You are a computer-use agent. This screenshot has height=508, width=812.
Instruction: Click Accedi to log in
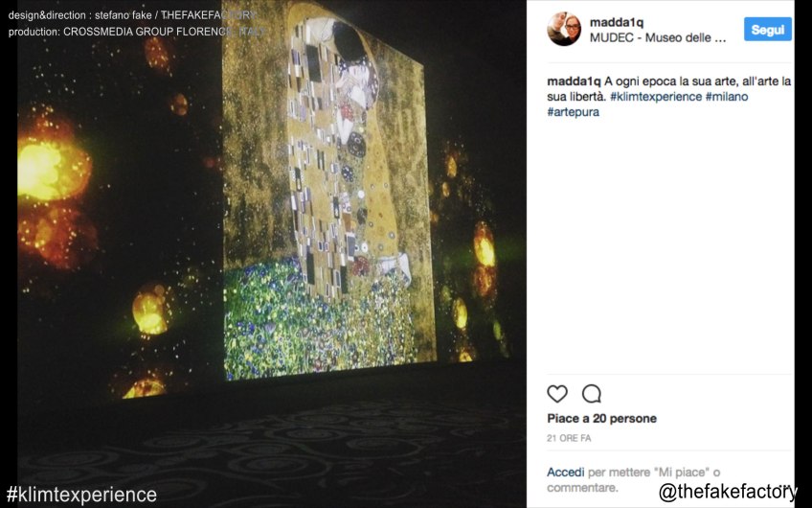(x=566, y=473)
